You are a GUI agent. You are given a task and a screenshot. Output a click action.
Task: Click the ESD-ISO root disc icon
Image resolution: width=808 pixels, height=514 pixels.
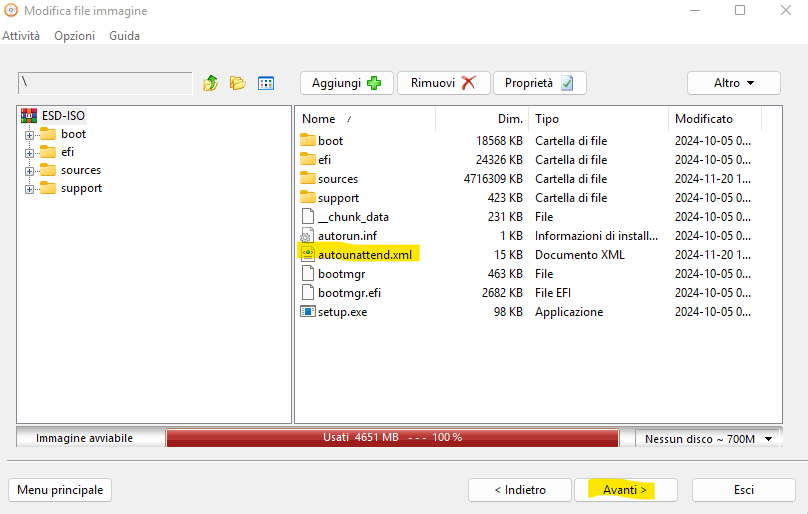[x=28, y=116]
